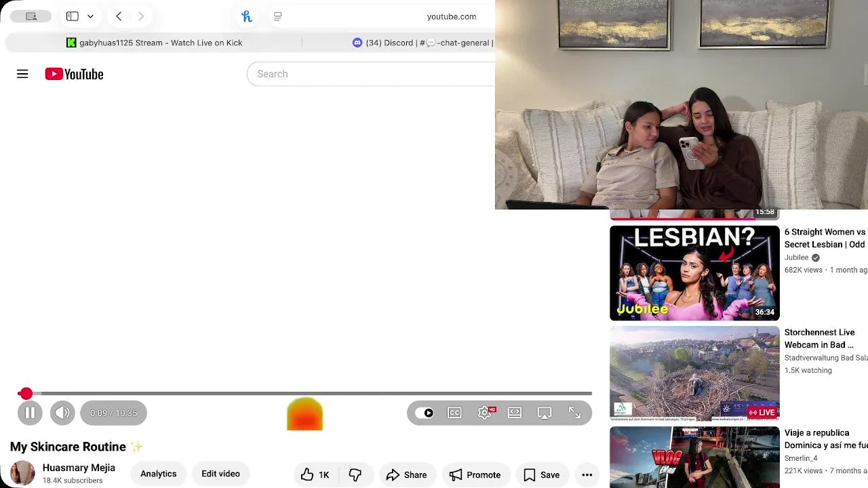The image size is (868, 488).
Task: Click the 1.5K watching text
Action: click(808, 370)
